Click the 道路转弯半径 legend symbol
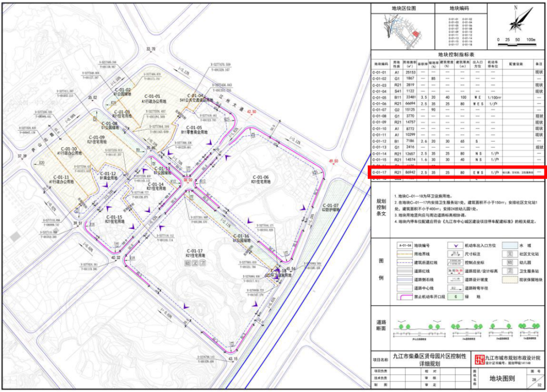Screen dimensions: 547x392 point(456,288)
